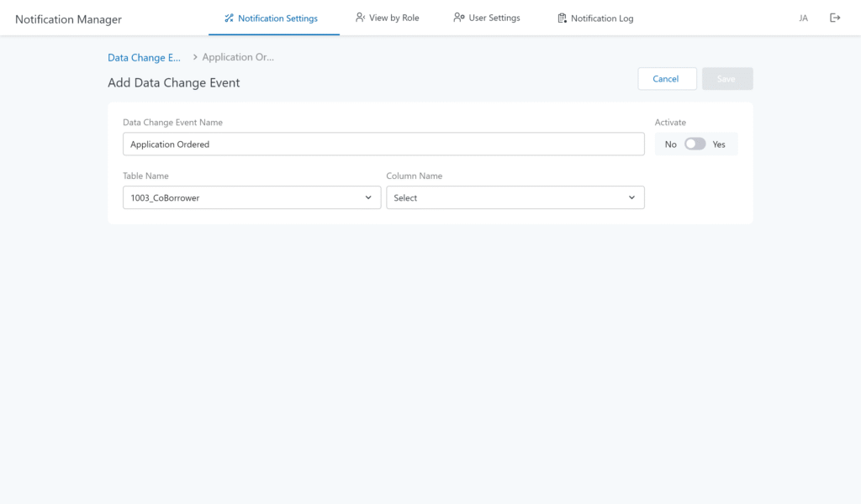Click the User Settings gear-person icon
This screenshot has width=861, height=504.
pyautogui.click(x=459, y=18)
